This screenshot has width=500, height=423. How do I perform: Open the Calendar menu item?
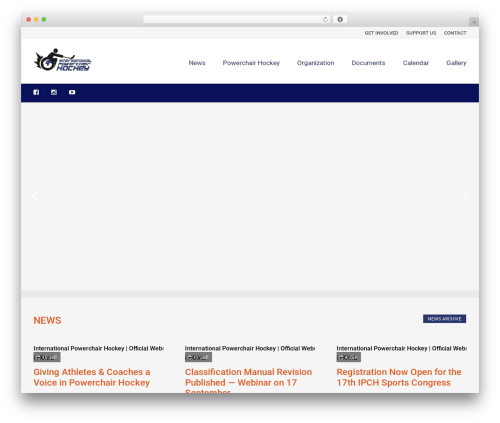pyautogui.click(x=416, y=63)
